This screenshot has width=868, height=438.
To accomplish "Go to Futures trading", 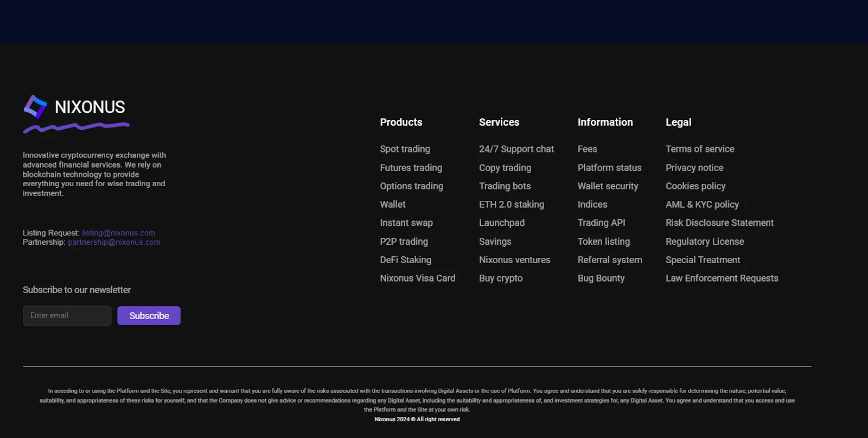I will 411,168.
